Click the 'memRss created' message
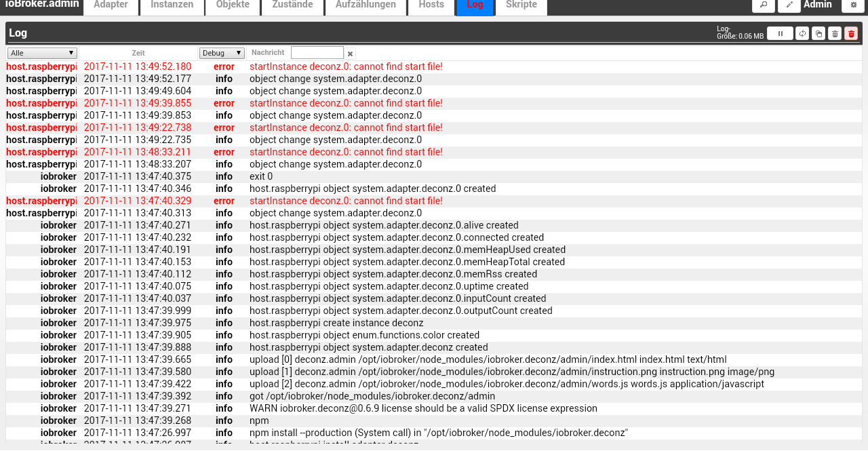This screenshot has width=868, height=451. [393, 274]
